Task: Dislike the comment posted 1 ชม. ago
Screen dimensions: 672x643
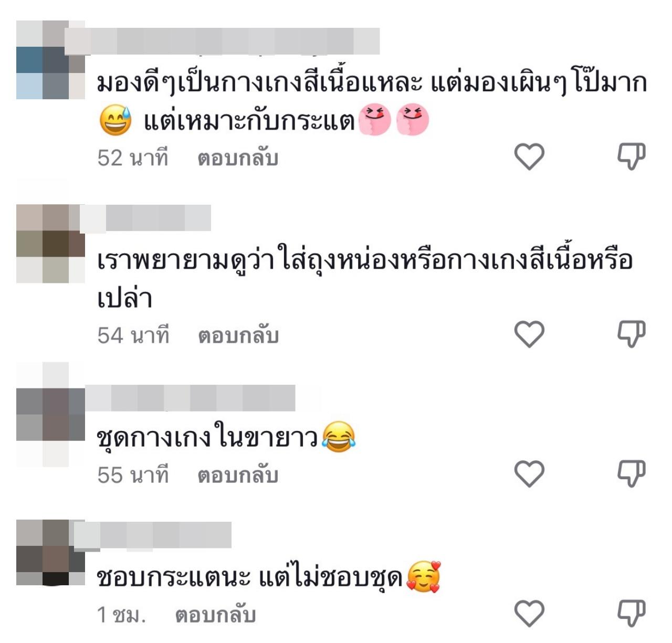Action: [x=631, y=613]
